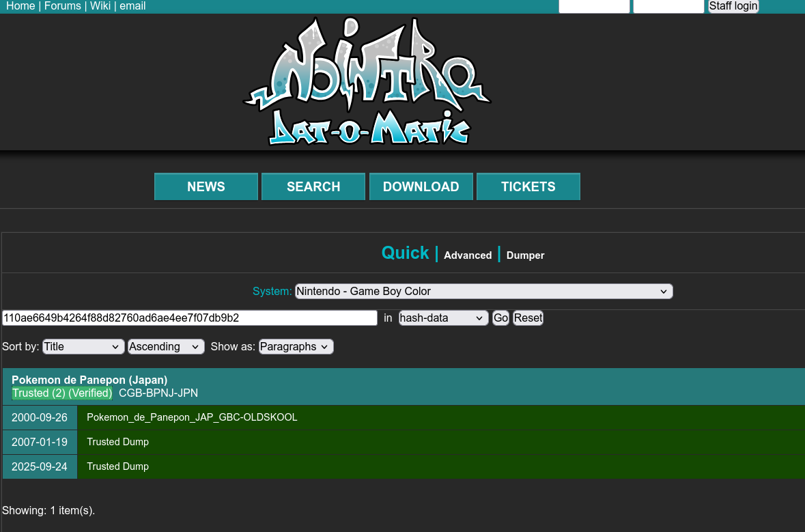Click the Reset button
This screenshot has width=805, height=532.
coord(528,318)
